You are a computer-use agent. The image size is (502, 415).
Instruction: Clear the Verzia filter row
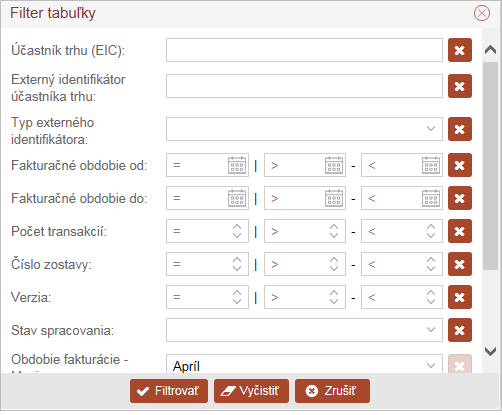tap(460, 297)
